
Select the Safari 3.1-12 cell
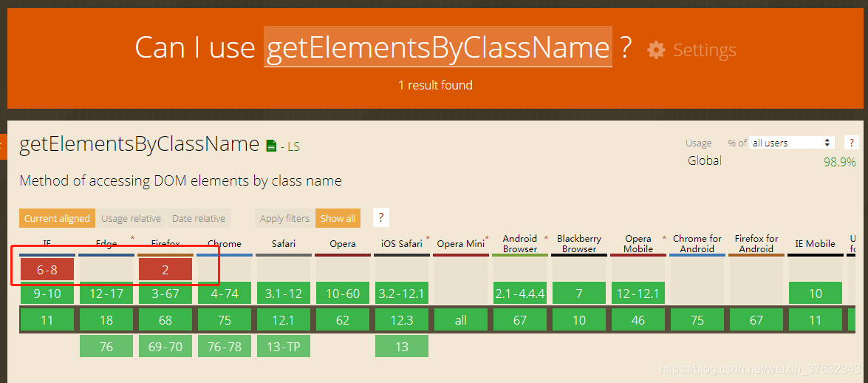[x=284, y=294]
